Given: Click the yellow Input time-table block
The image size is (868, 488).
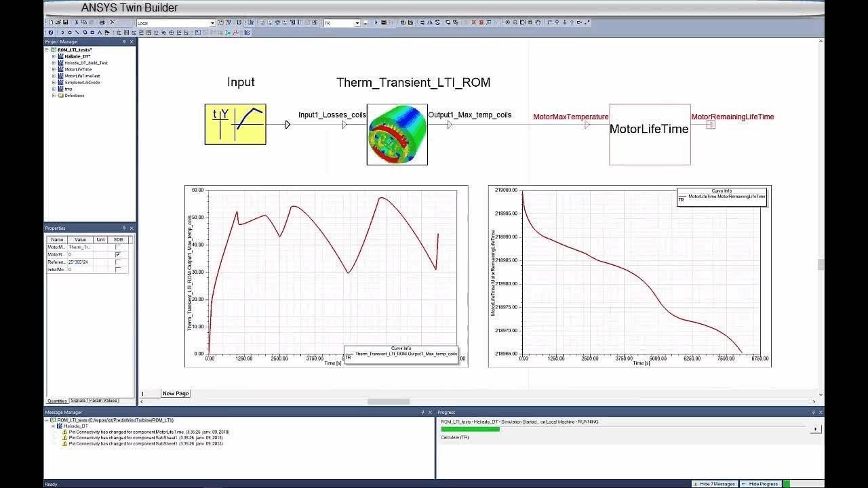Looking at the screenshot, I should [235, 124].
